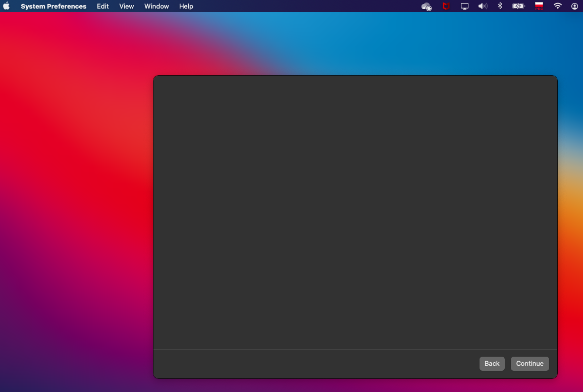This screenshot has height=392, width=583.
Task: Open the Edit menu
Action: tap(102, 6)
